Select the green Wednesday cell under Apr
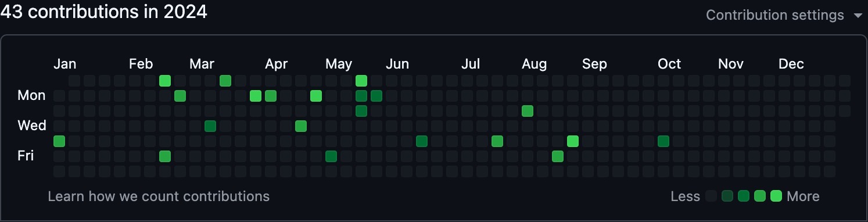This screenshot has height=222, width=868. coord(301,126)
